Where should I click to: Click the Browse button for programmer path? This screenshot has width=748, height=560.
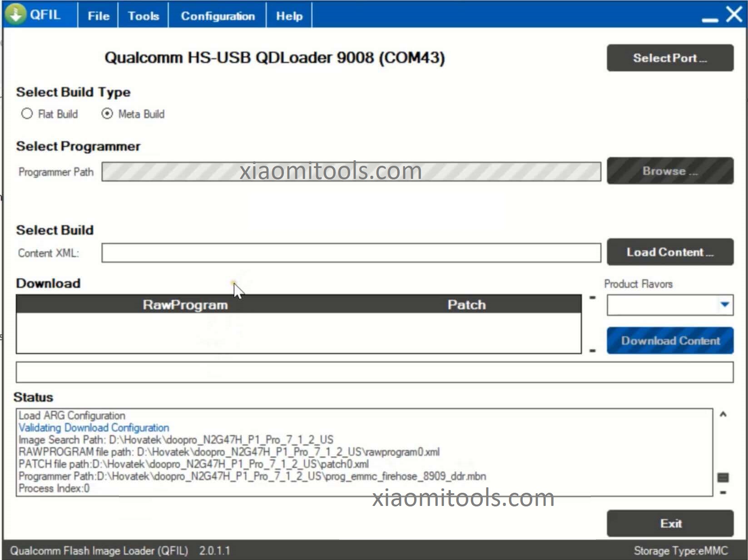click(669, 171)
